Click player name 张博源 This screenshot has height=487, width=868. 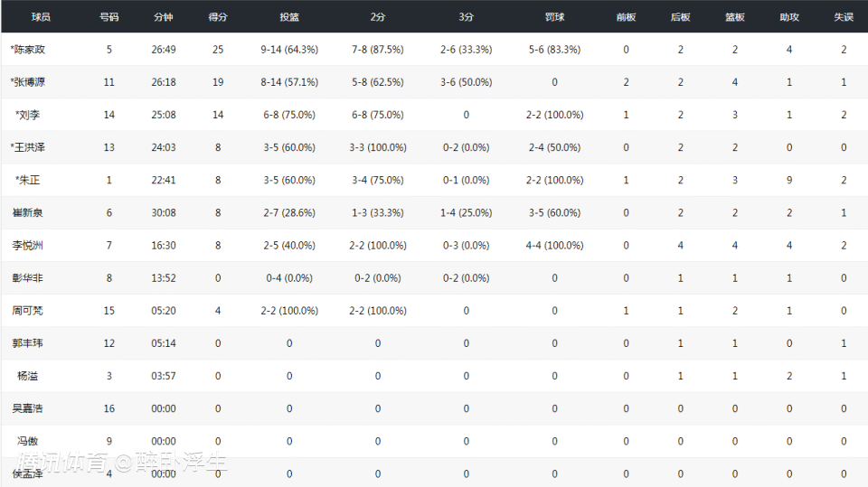pos(28,82)
